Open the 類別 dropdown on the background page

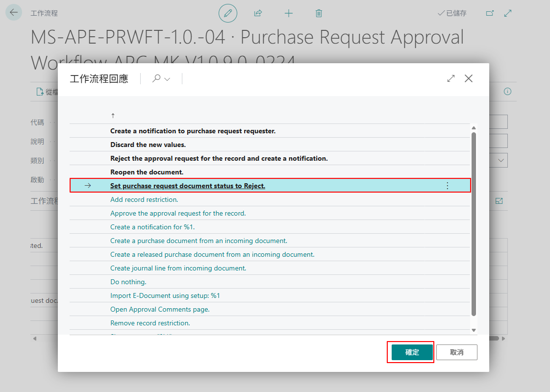pos(501,161)
